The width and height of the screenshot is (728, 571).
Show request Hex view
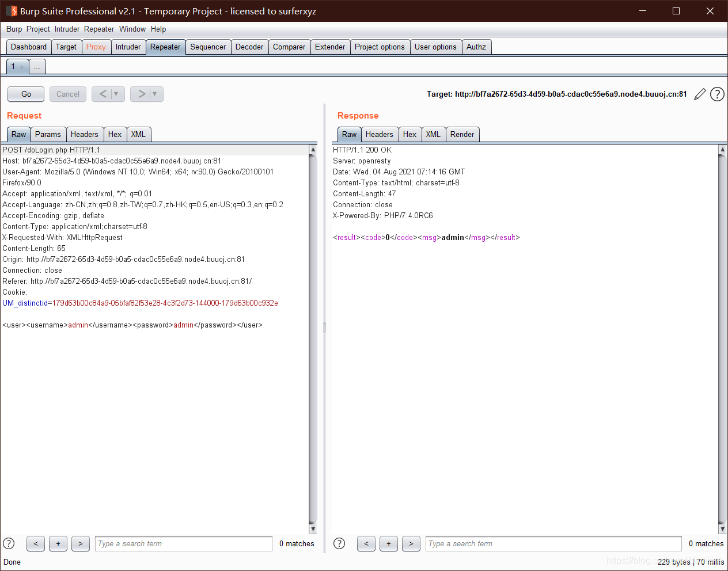pyautogui.click(x=115, y=134)
